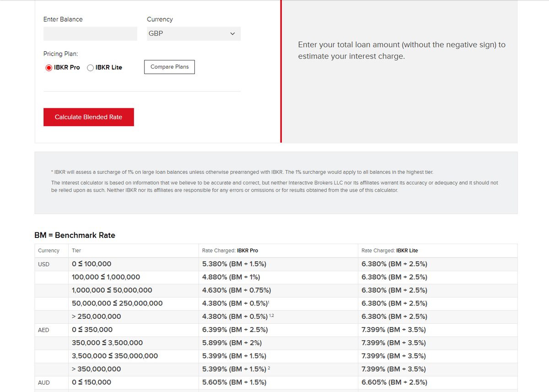Click Pro rate 5.605% (BM + 1.5%)
549x392 pixels.
pos(234,382)
